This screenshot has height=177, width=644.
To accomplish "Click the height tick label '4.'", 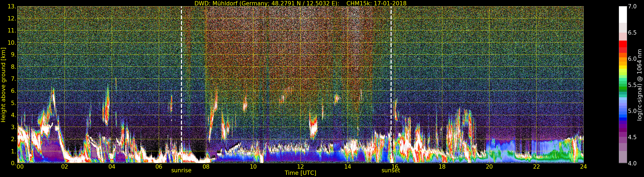I will coord(14,115).
